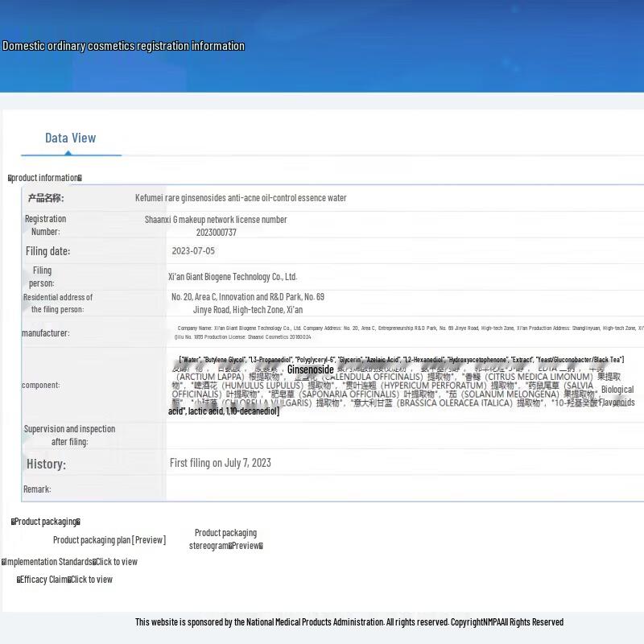The width and height of the screenshot is (644, 644).
Task: Click to view the Efficacy Claim
Action: [91, 580]
